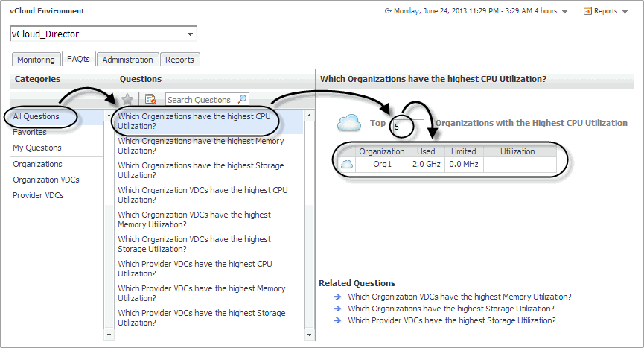The image size is (644, 348).
Task: Open the vCloud_Director dropdown
Action: pos(191,34)
